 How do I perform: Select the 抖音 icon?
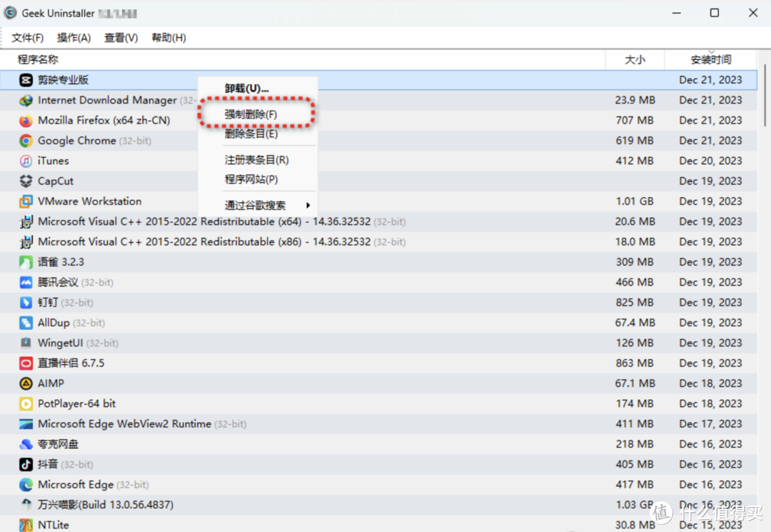point(26,464)
